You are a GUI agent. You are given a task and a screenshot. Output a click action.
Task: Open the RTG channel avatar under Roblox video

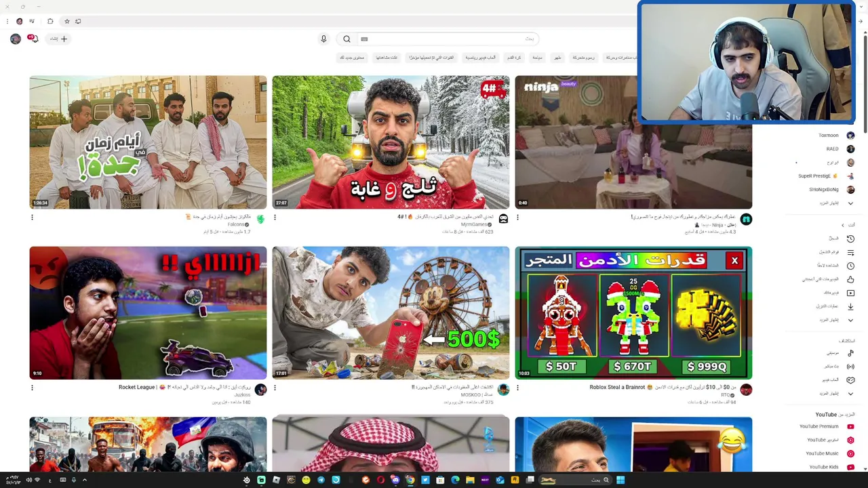coord(746,389)
